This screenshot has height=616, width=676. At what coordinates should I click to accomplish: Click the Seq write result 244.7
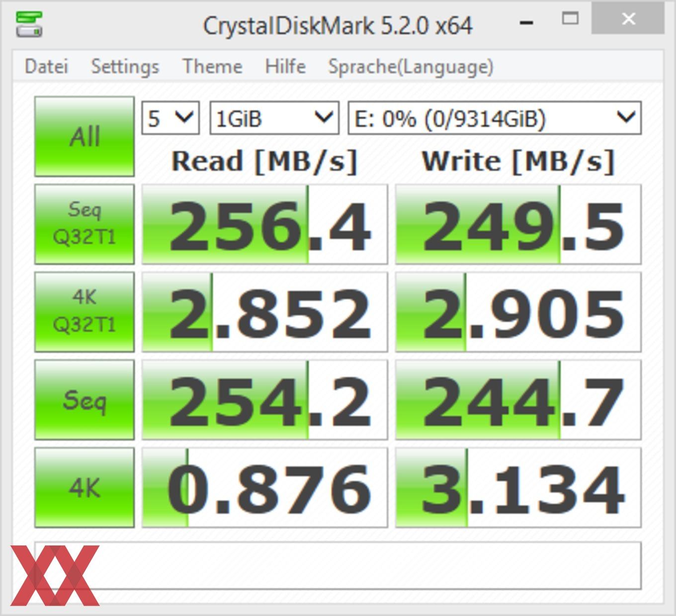coord(518,400)
